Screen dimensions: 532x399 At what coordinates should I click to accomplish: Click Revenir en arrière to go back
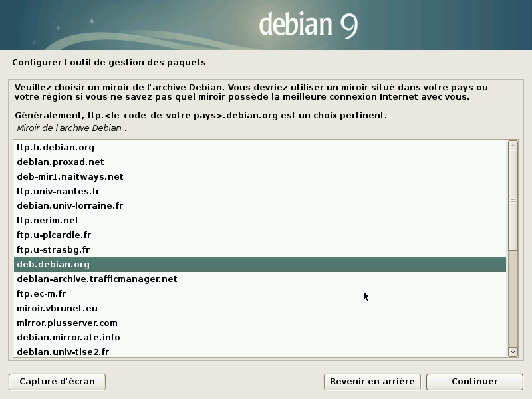(372, 382)
